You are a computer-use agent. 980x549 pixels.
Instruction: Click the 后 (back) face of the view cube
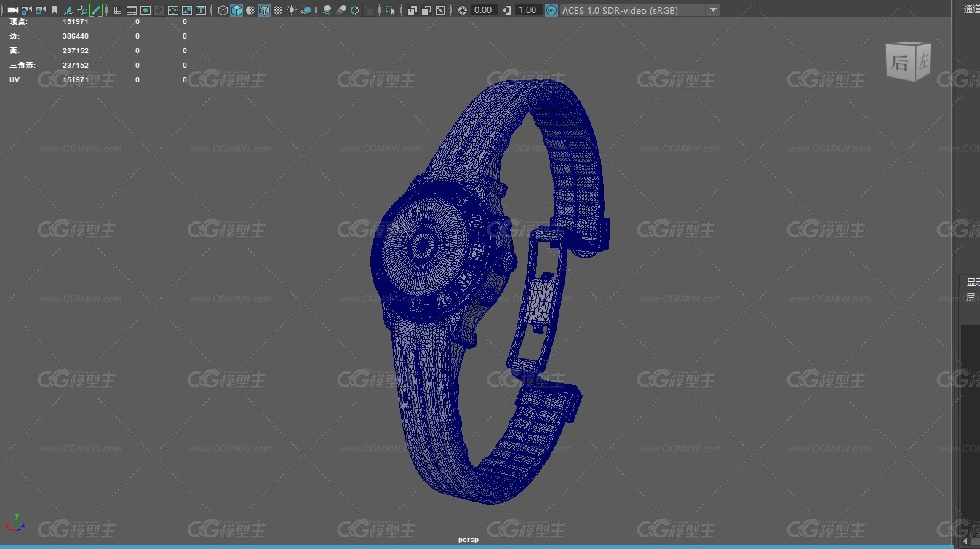pos(899,63)
